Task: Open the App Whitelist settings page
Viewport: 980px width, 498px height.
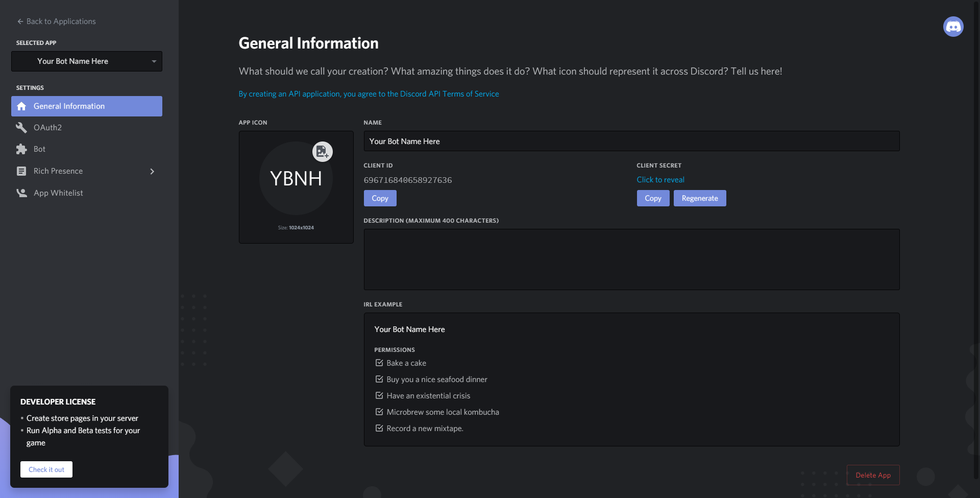Action: coord(58,193)
